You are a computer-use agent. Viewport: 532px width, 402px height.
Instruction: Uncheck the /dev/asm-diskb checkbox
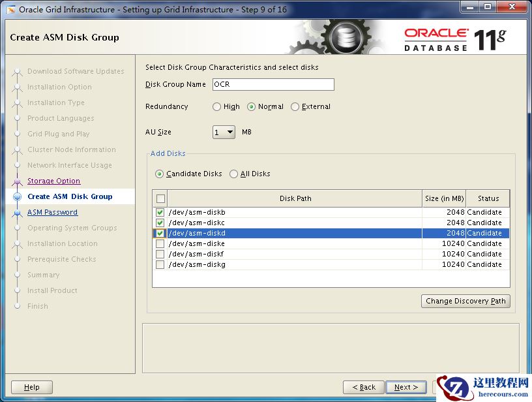(x=160, y=213)
